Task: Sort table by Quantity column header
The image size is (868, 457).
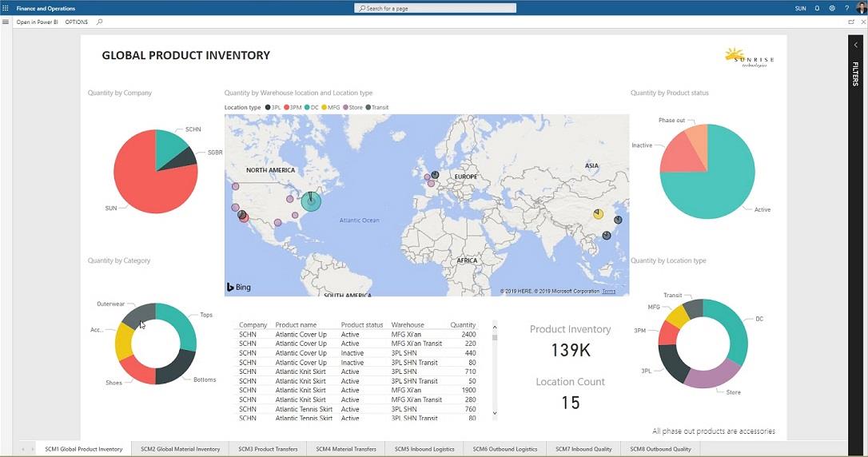Action: (x=463, y=324)
